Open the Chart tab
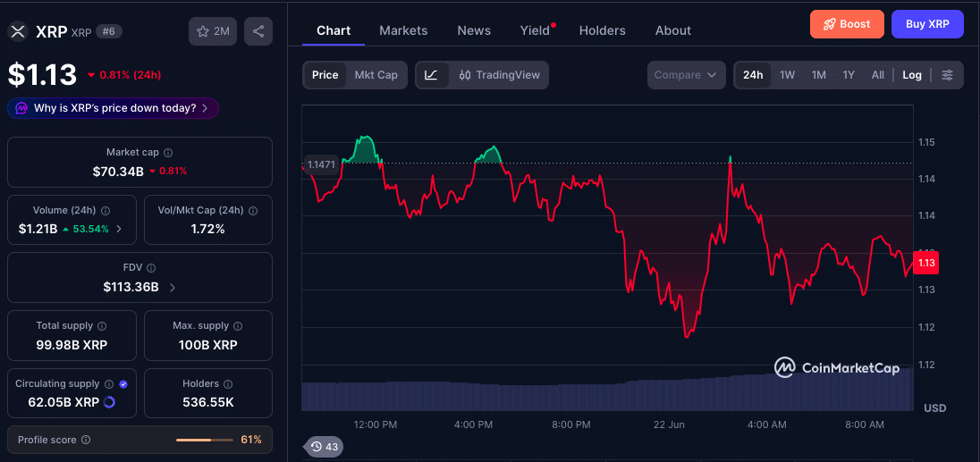 pyautogui.click(x=334, y=30)
